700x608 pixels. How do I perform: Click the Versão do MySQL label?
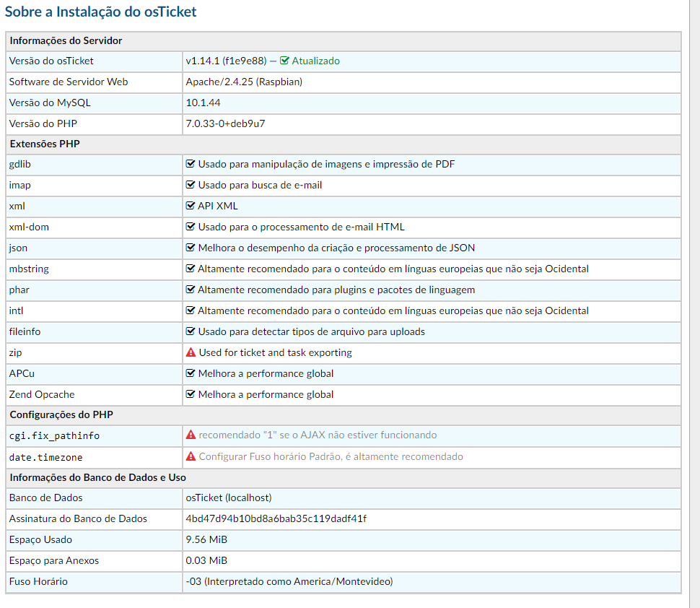(50, 103)
